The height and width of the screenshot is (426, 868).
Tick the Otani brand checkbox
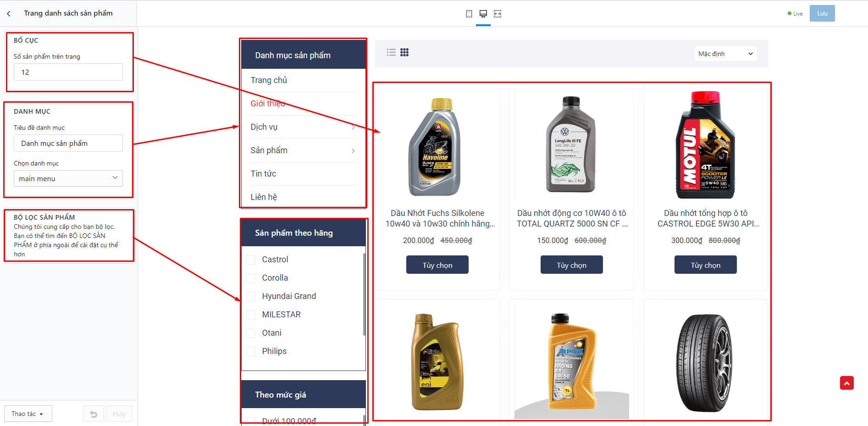click(x=251, y=333)
